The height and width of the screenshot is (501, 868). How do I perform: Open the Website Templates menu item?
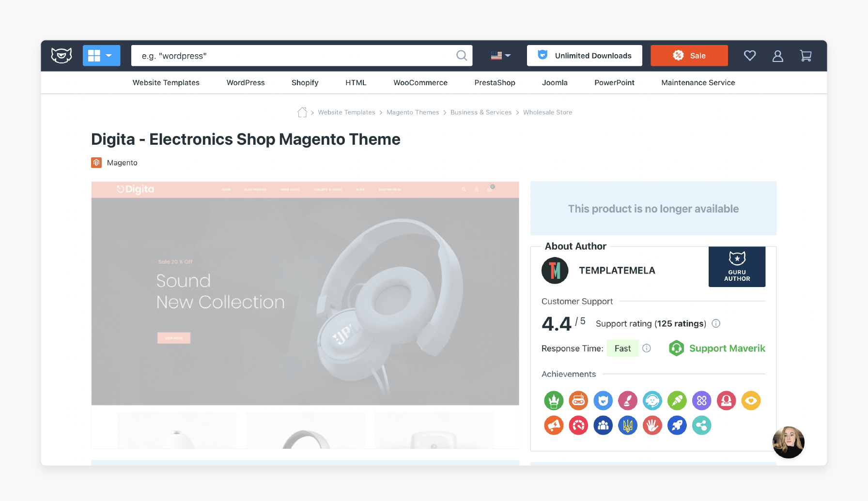tap(166, 83)
